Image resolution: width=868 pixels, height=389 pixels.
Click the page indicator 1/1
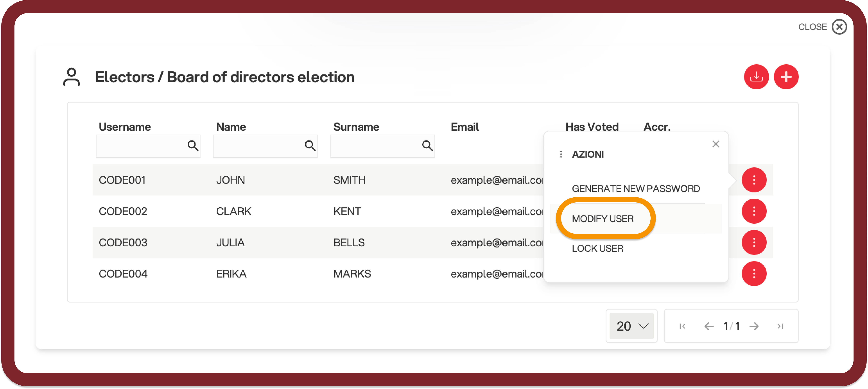tap(731, 326)
